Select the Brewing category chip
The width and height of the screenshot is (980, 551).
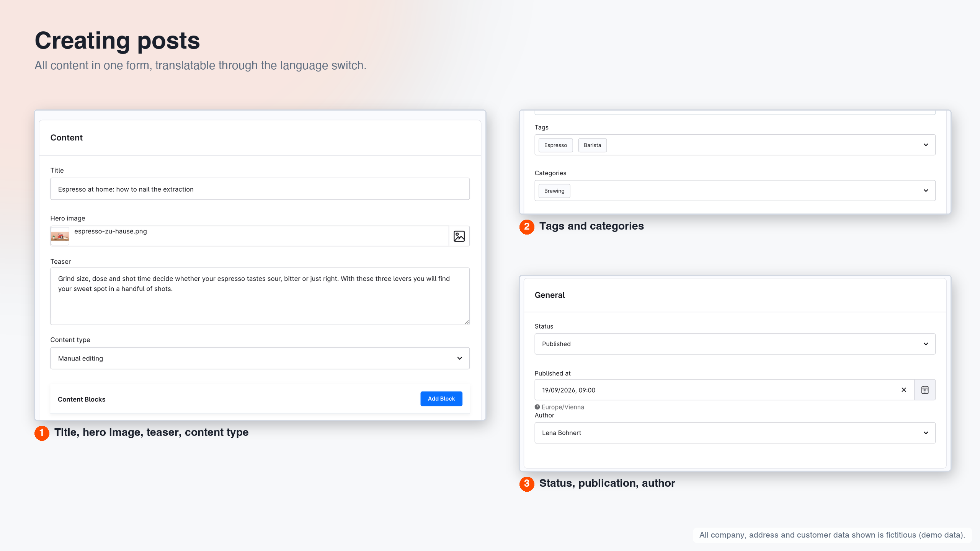[x=554, y=191]
